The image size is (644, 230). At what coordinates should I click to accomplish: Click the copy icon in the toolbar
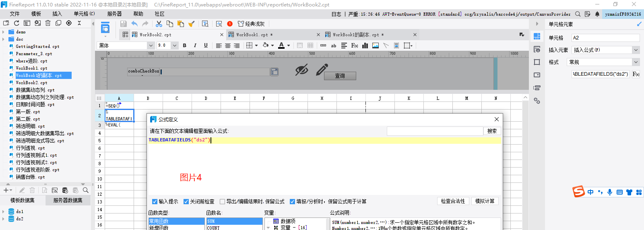(x=170, y=24)
